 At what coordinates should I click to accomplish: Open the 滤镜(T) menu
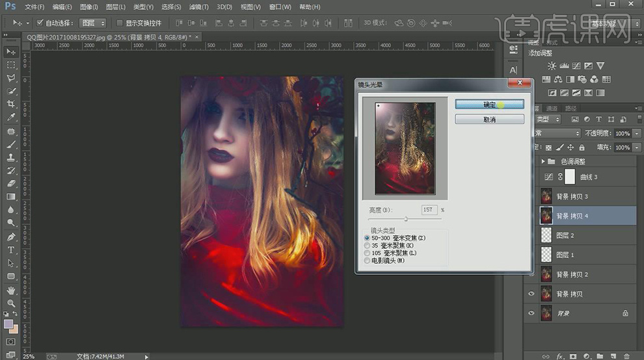pyautogui.click(x=198, y=7)
